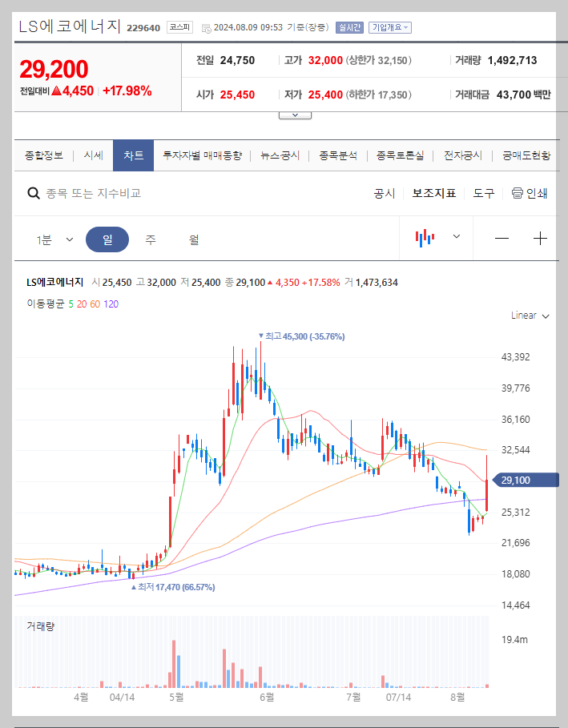Click the clock icon beside the timestamp

[x=207, y=28]
